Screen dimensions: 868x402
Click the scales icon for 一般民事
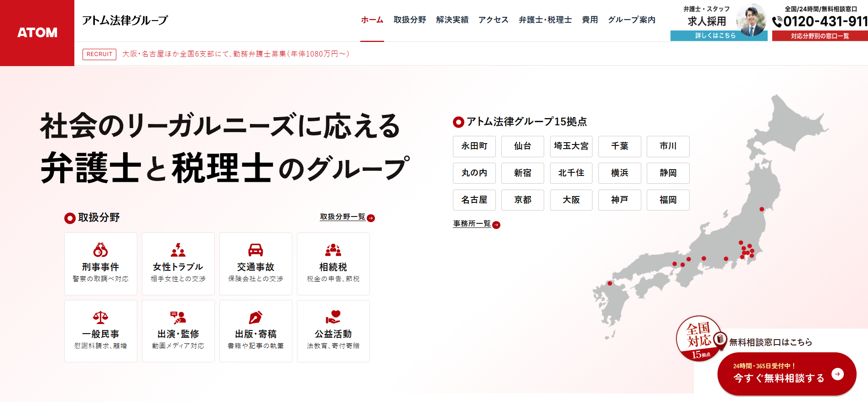click(100, 317)
